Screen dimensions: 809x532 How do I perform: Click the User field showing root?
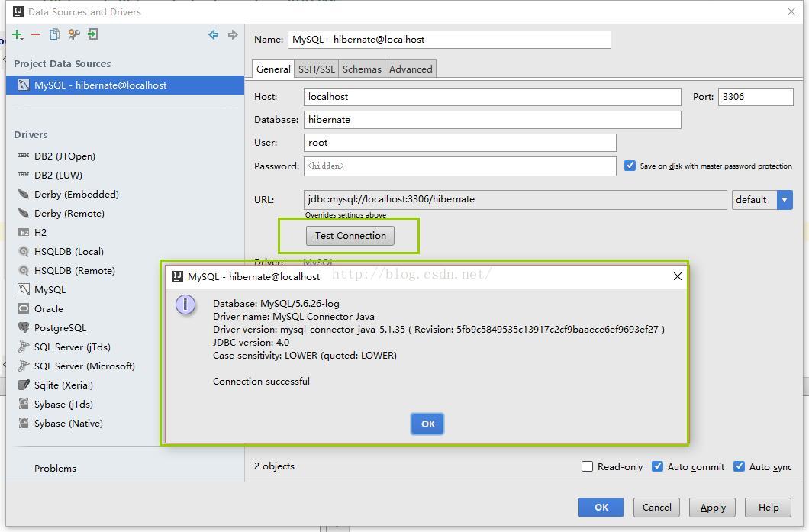(459, 143)
